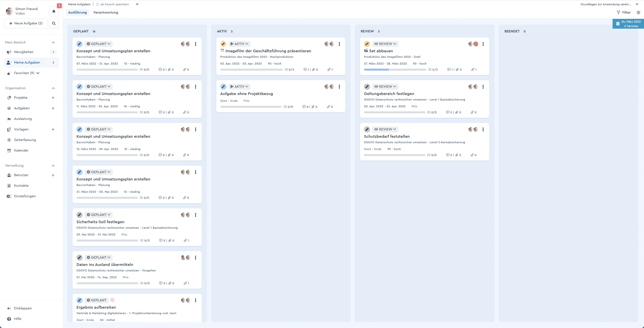644x328 pixels.
Task: Open GEPLANT status dropdown on Sicherheits-Soll festlegen
Action: 98,215
